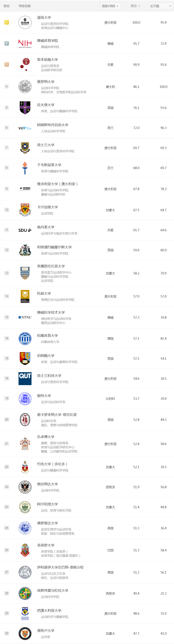Click the 迪肯大学 Deakin logo
This screenshot has width=174, height=644.
pyautogui.click(x=25, y=22)
